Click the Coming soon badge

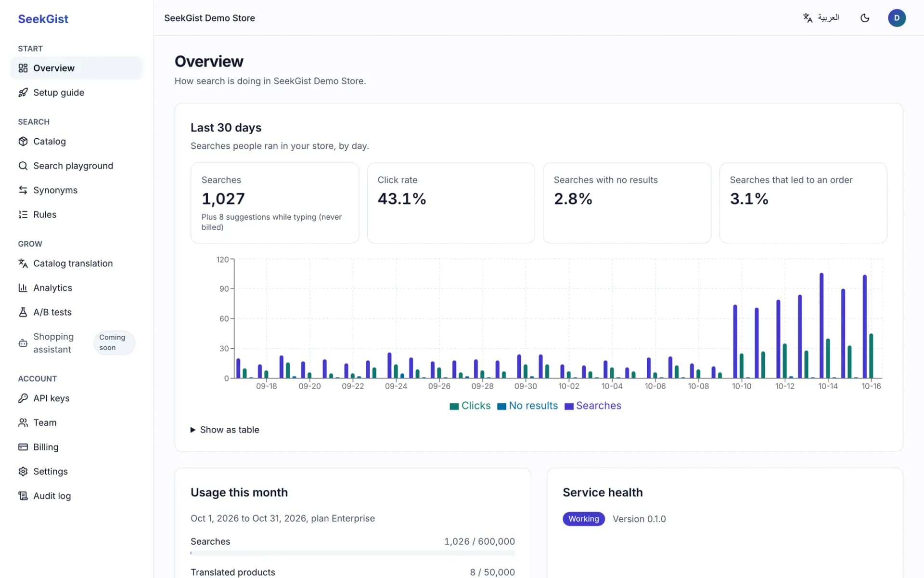click(114, 342)
